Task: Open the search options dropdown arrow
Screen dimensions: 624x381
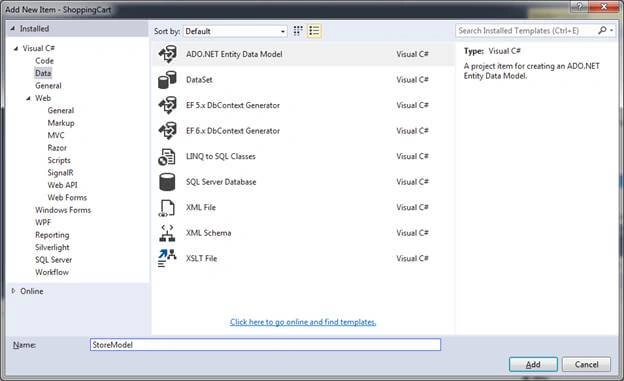Action: click(x=612, y=30)
